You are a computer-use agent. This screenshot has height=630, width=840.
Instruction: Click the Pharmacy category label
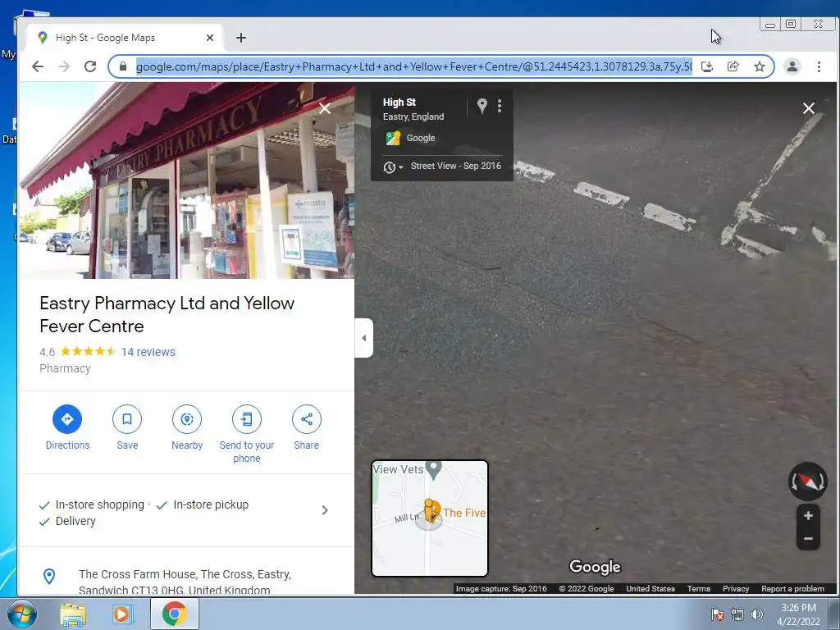(65, 368)
